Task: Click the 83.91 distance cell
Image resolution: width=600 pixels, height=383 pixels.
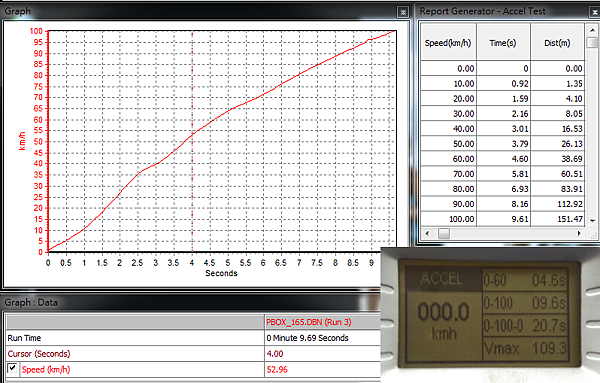Action: pos(558,189)
